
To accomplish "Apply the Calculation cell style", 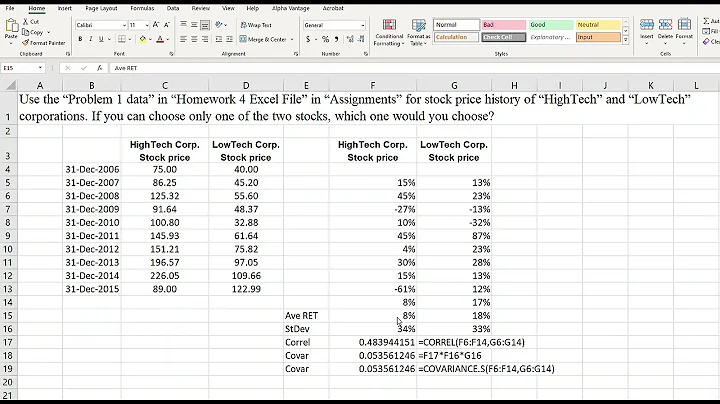I will pos(456,37).
